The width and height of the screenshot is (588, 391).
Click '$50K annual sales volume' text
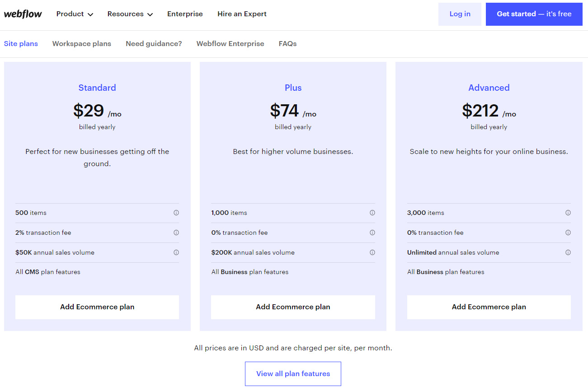pyautogui.click(x=55, y=252)
